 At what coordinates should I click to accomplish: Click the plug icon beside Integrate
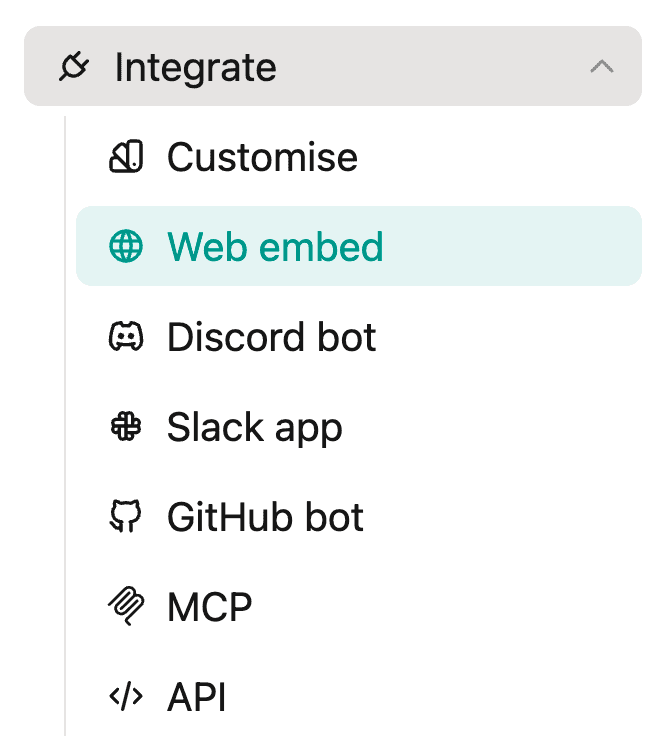(x=74, y=66)
